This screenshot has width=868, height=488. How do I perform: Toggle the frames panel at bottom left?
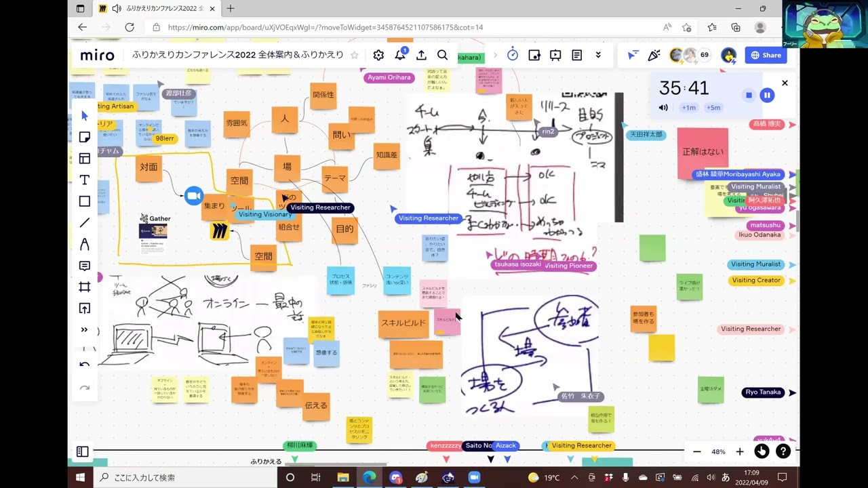pos(83,451)
